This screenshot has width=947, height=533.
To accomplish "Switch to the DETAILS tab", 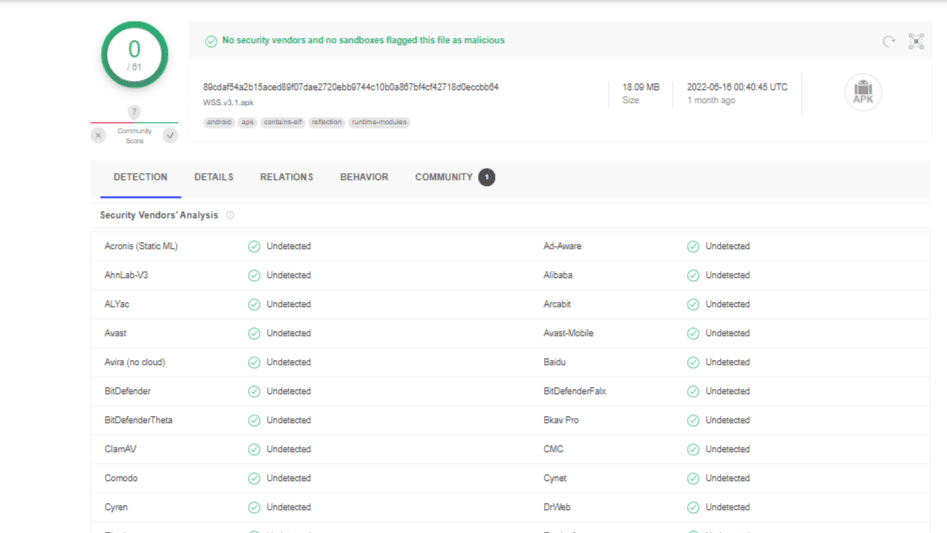I will point(214,177).
